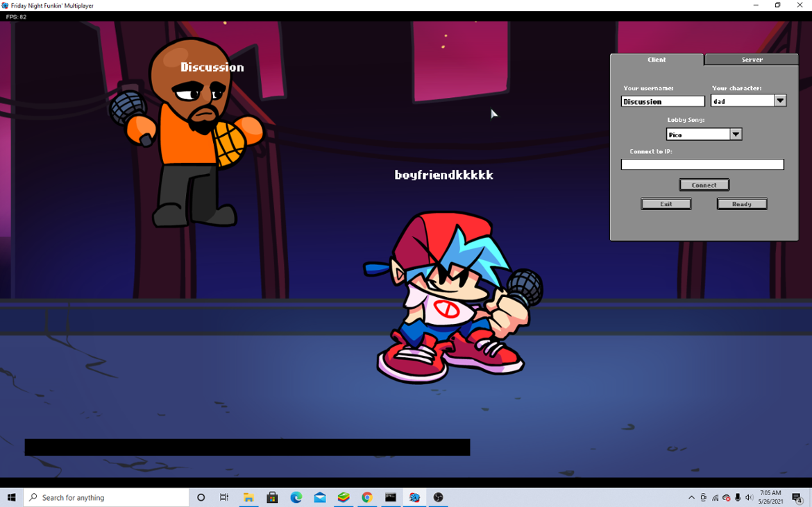812x507 pixels.
Task: Open the Mail app icon
Action: [320, 497]
